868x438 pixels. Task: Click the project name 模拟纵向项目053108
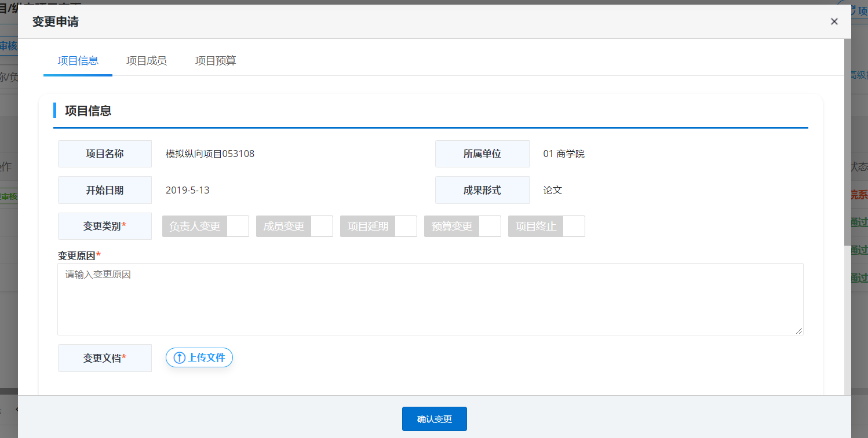210,154
